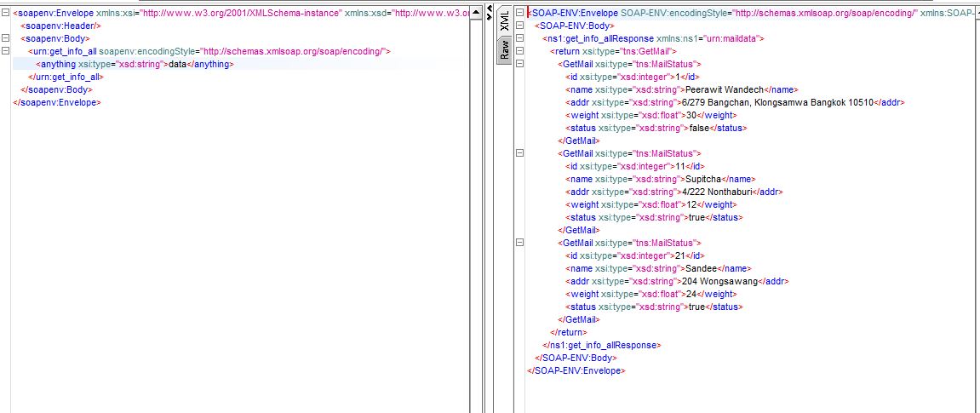Click the status line with value false
980x413 pixels.
[x=656, y=128]
